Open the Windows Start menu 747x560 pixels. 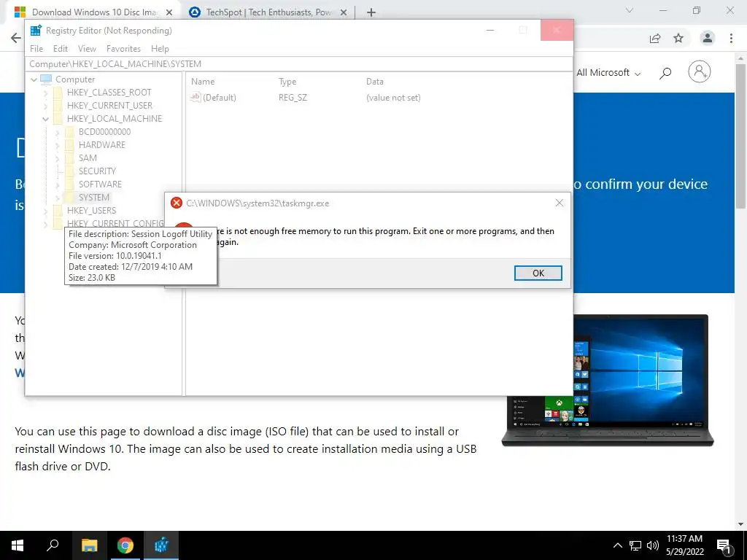coord(18,545)
